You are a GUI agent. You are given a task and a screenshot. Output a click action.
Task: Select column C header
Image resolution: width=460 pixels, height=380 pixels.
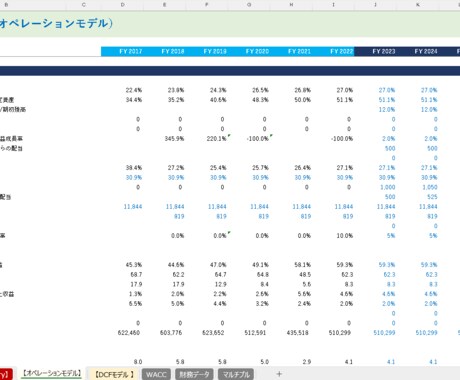(84, 5)
